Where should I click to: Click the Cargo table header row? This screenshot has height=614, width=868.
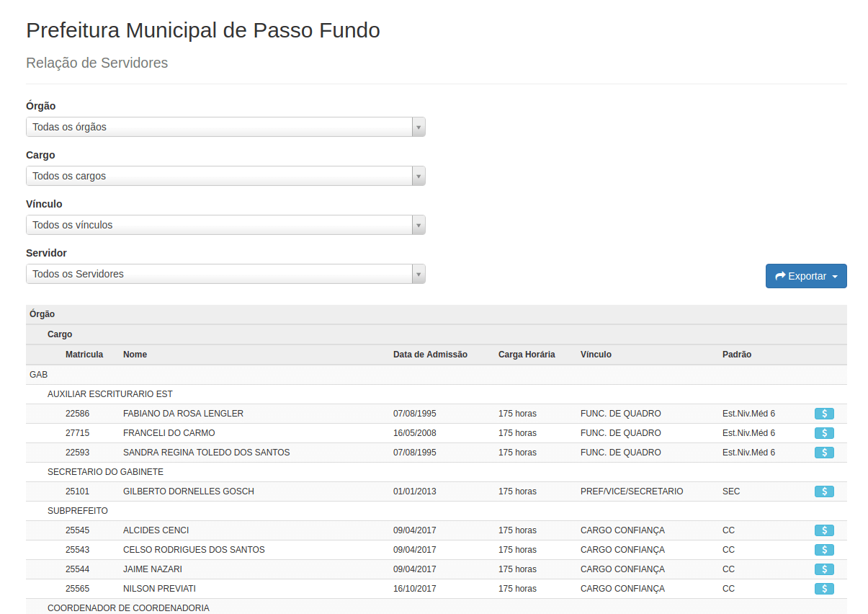(437, 334)
